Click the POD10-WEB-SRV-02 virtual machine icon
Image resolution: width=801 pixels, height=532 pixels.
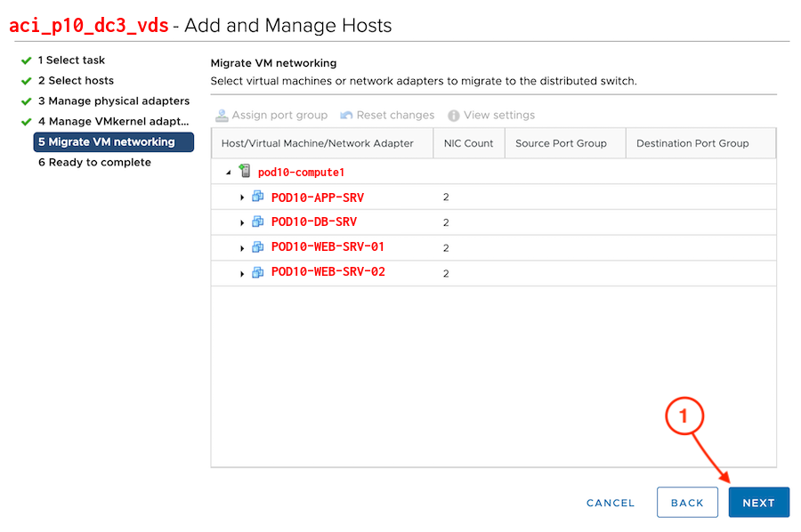coord(258,272)
